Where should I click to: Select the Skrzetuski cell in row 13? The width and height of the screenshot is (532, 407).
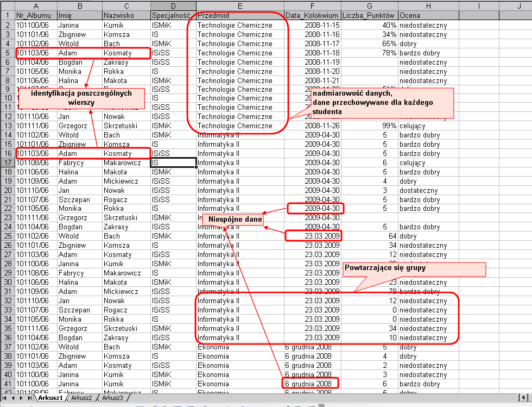click(126, 126)
